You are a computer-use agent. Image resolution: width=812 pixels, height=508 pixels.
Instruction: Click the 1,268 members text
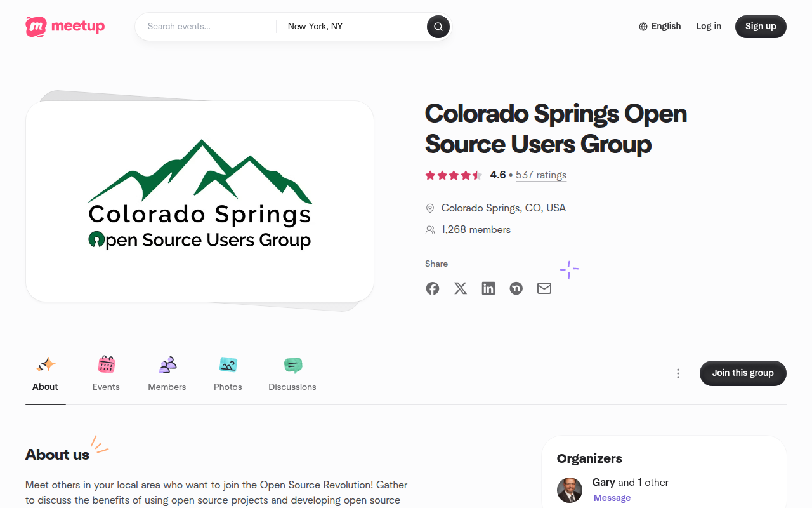tap(476, 230)
